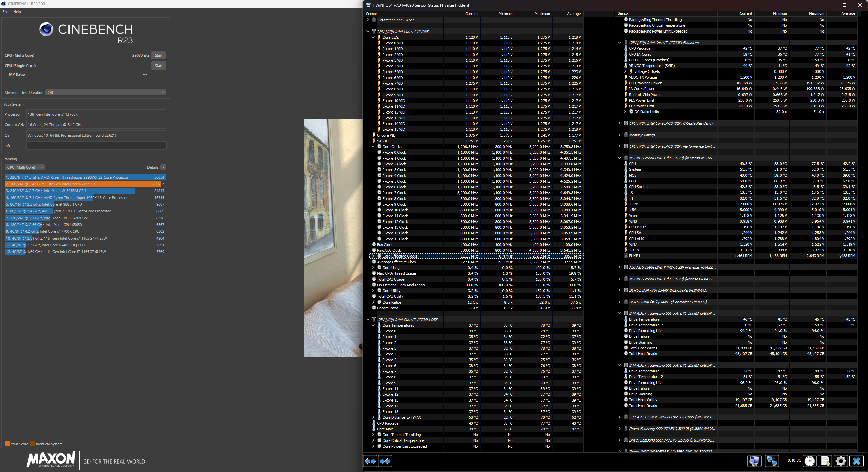
Task: Click the MAXON logo
Action: [x=51, y=459]
